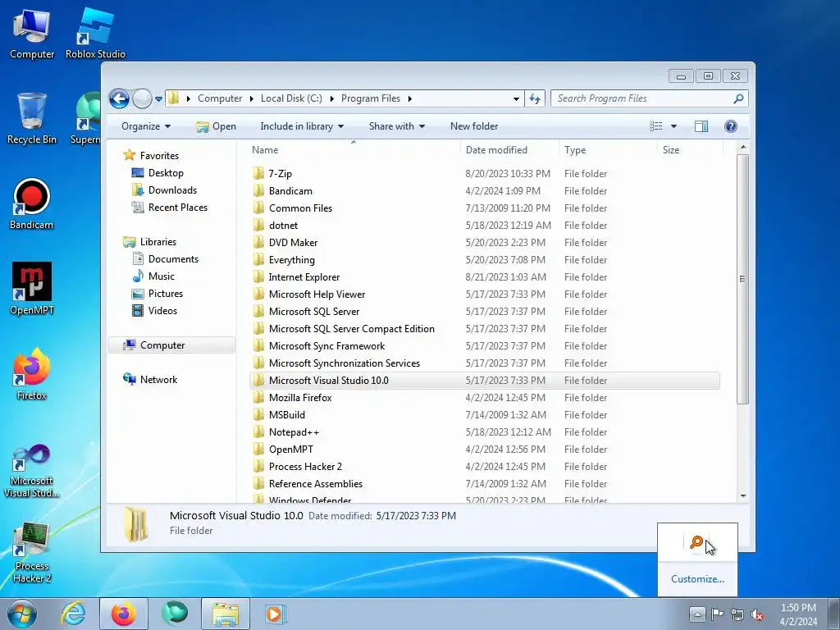Open the Share with menu

(x=396, y=126)
